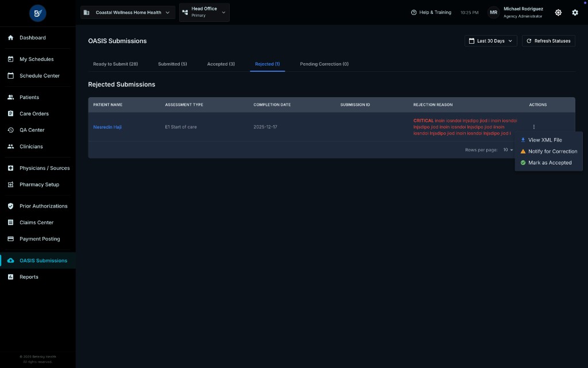Image resolution: width=588 pixels, height=368 pixels.
Task: Click the Patient Name column header
Action: pos(107,105)
